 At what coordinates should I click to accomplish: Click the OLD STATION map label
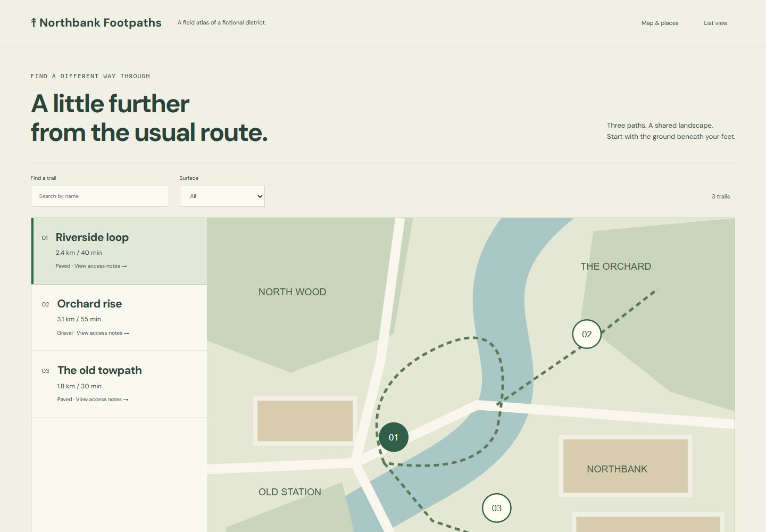(x=290, y=492)
